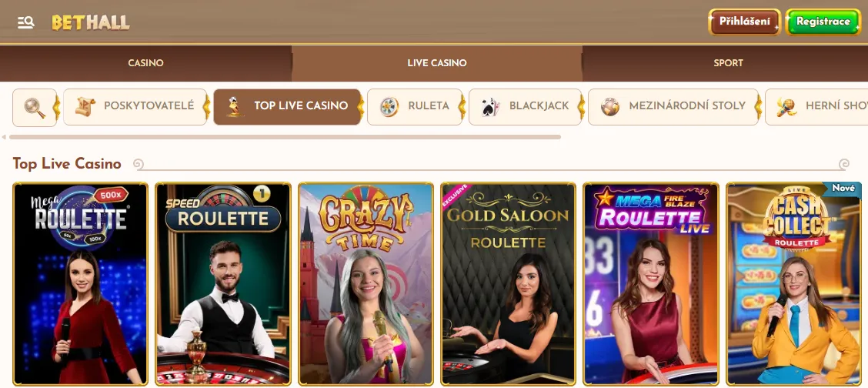Select the Herní show category
This screenshot has width=868, height=388.
[817, 107]
